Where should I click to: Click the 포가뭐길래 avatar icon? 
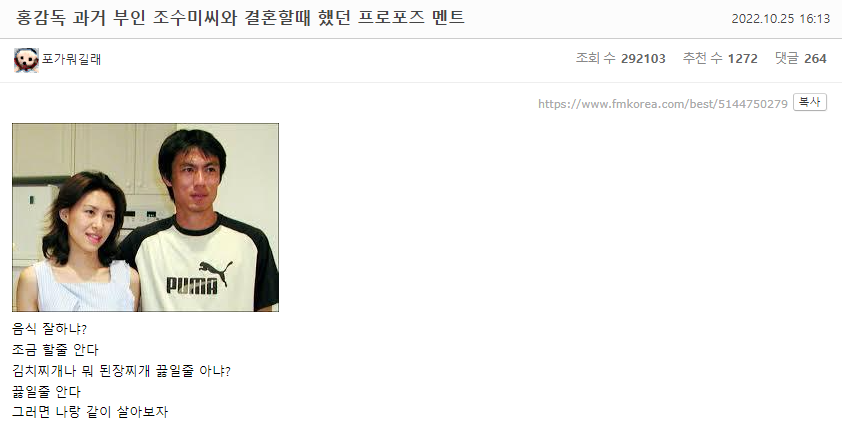26,60
